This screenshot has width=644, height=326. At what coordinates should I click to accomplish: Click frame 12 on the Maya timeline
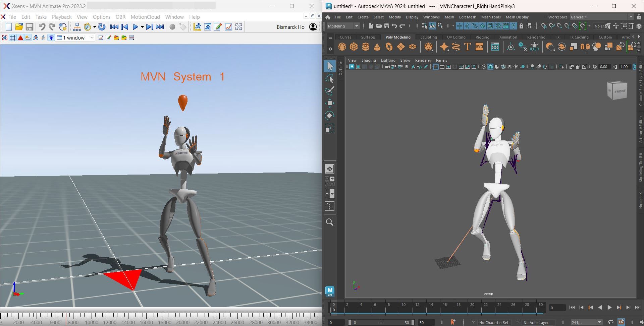point(418,307)
